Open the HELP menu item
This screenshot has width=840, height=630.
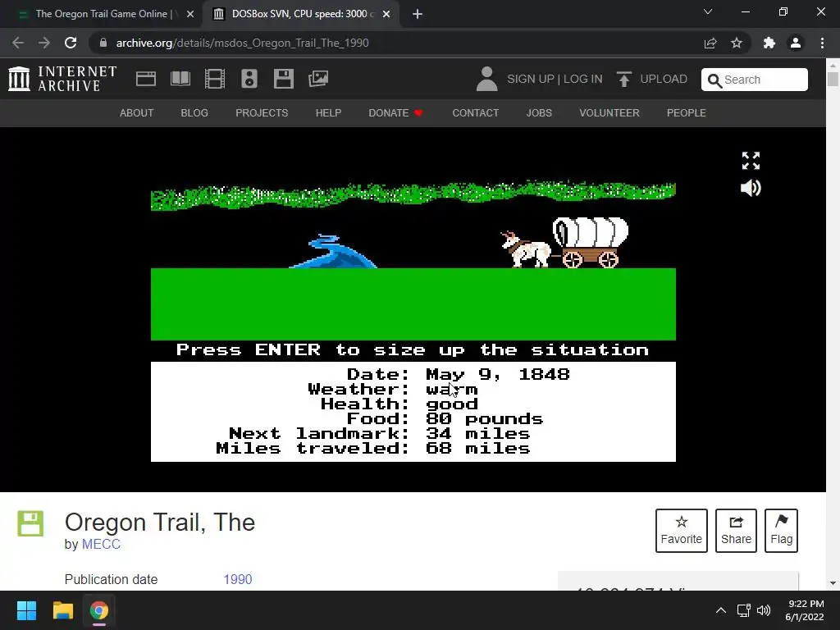point(328,113)
